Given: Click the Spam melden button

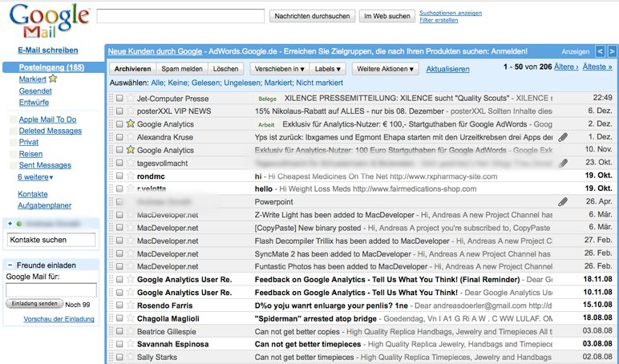Looking at the screenshot, I should 182,69.
